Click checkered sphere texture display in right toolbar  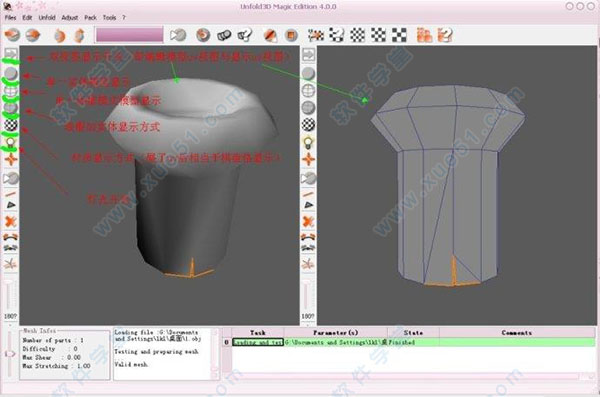[308, 124]
